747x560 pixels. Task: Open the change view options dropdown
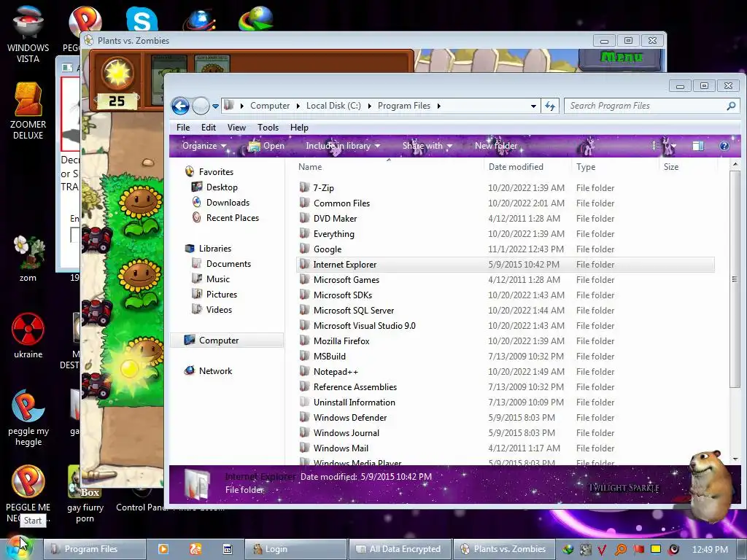(674, 146)
